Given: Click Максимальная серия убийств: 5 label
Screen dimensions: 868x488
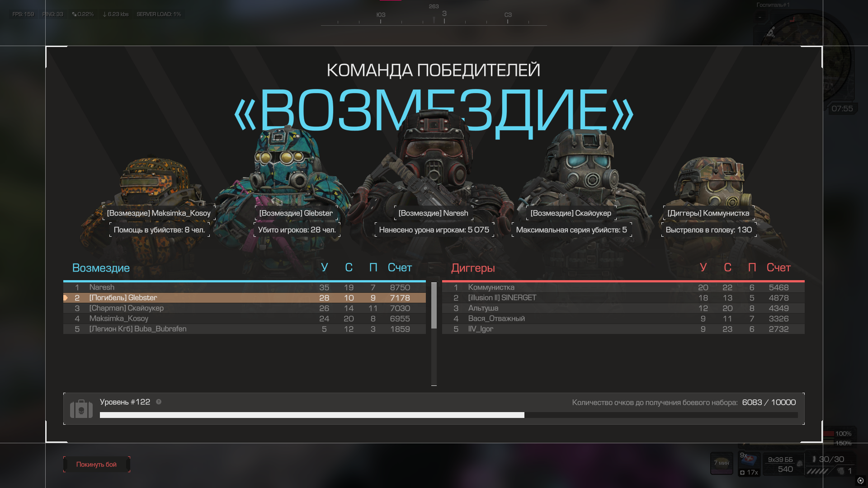Looking at the screenshot, I should (x=571, y=230).
